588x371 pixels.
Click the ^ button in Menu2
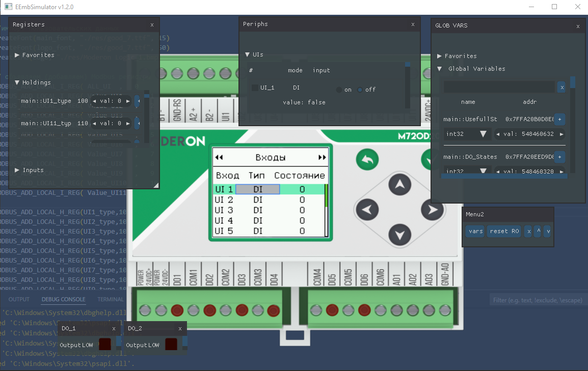[539, 232]
